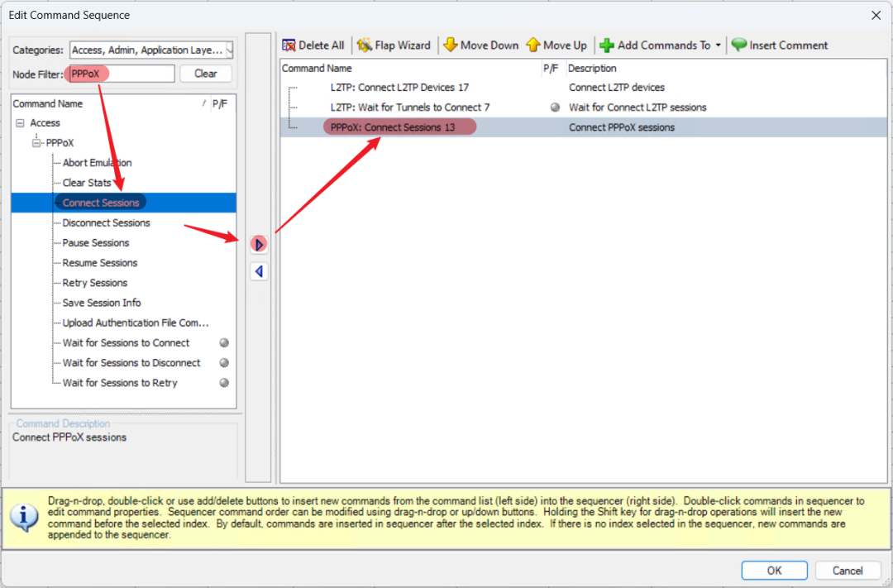Click the OK button
Image resolution: width=893 pixels, height=588 pixels.
coord(774,570)
